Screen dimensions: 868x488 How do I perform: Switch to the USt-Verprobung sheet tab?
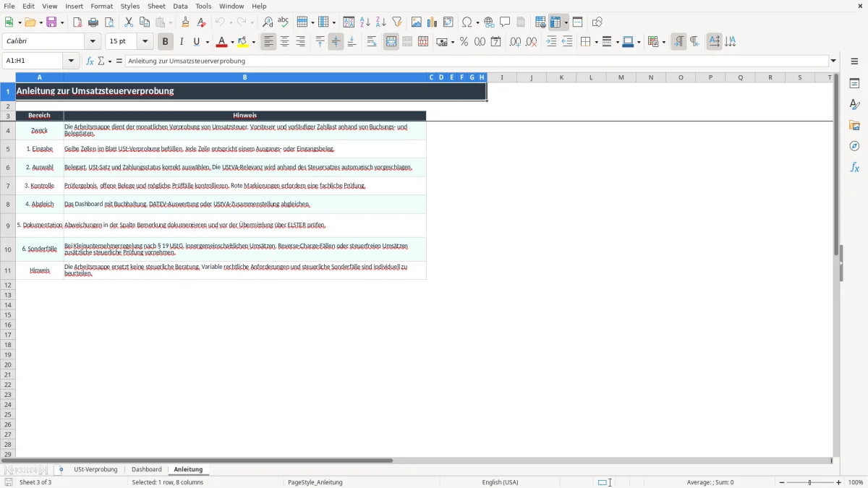[x=95, y=469]
